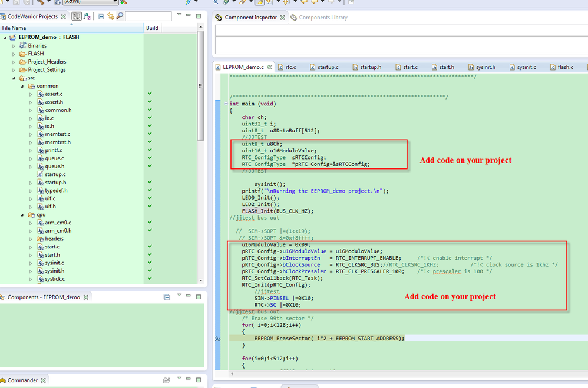Fold the main function with the minus toggle

coord(226,104)
